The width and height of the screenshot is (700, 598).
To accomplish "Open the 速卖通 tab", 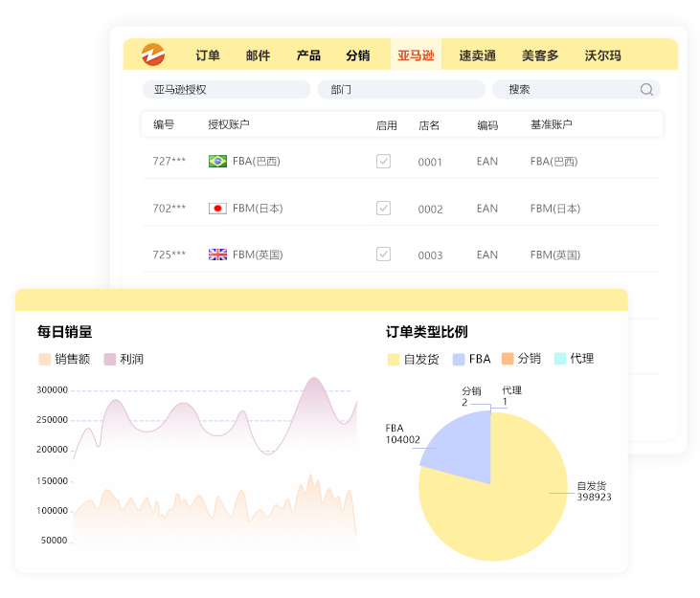I will click(x=477, y=55).
